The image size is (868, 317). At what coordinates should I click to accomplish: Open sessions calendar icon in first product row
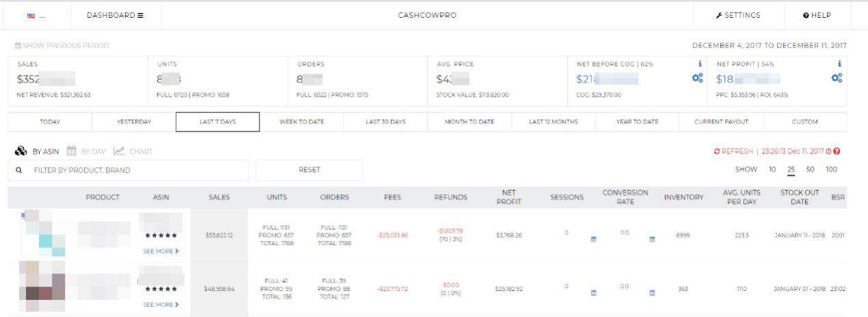pos(594,239)
